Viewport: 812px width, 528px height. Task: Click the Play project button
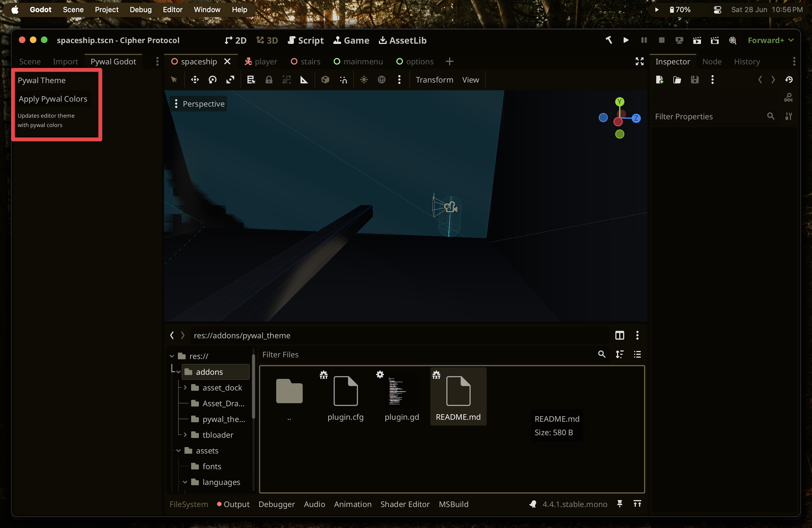(x=626, y=40)
